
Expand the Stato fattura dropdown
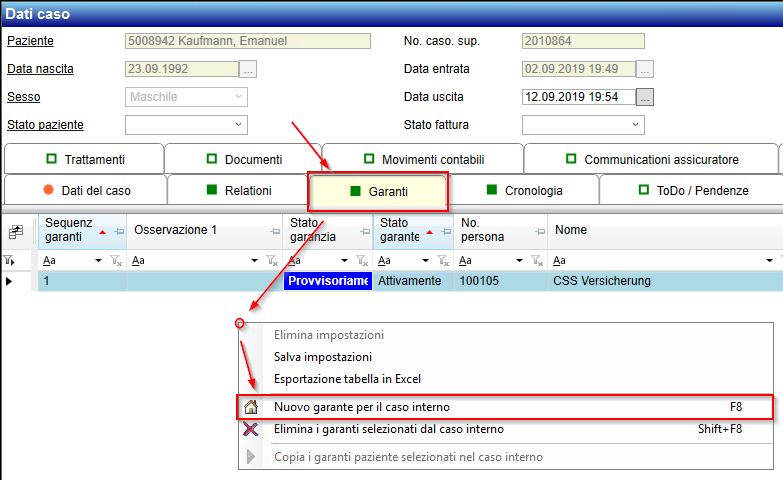click(635, 124)
